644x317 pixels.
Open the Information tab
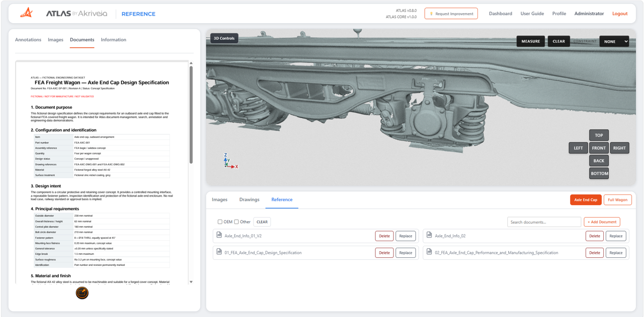coord(114,40)
